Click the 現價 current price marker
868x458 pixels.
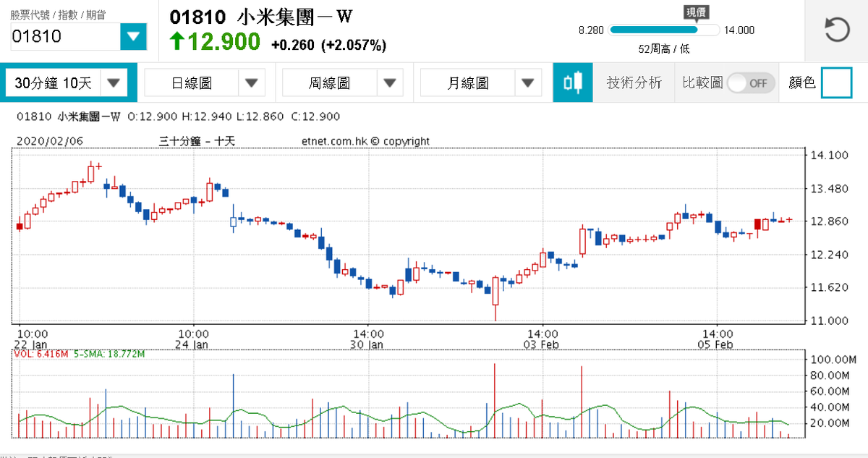tap(697, 12)
